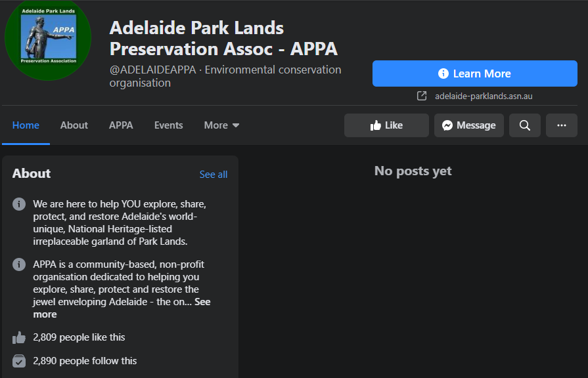Open the ellipsis more-options icon
The width and height of the screenshot is (588, 378).
[x=561, y=125]
